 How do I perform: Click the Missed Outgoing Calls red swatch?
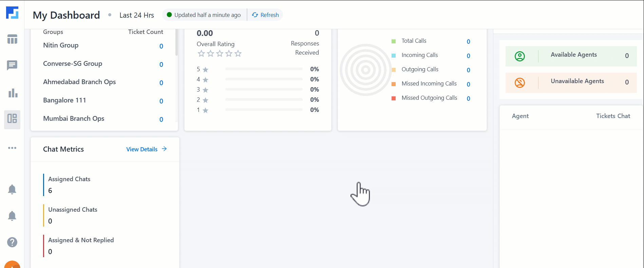click(x=394, y=98)
